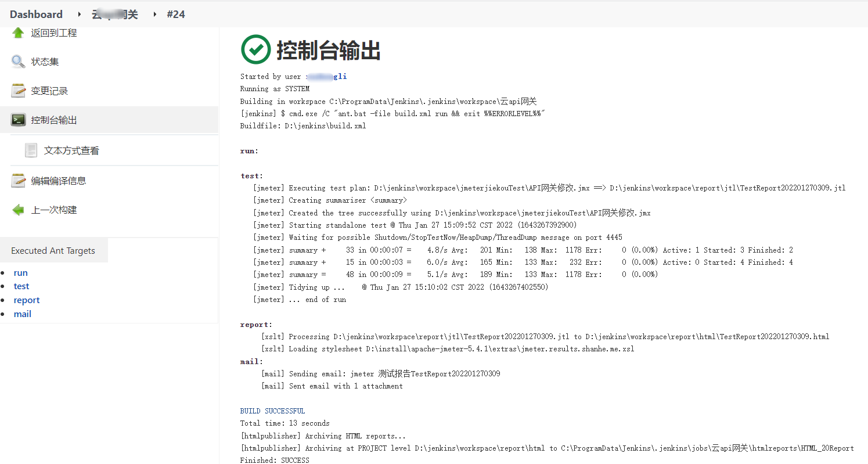868x464 pixels.
Task: Click the 'Starting standalone test' line
Action: coord(415,225)
